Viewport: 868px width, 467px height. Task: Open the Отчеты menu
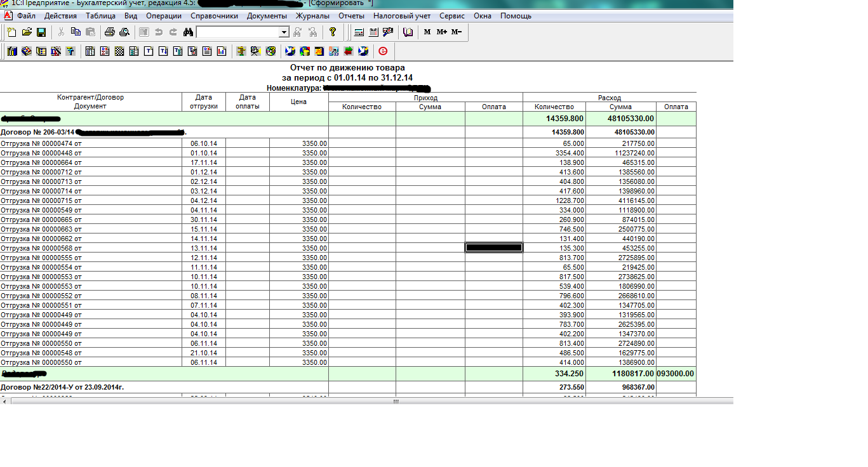(351, 16)
